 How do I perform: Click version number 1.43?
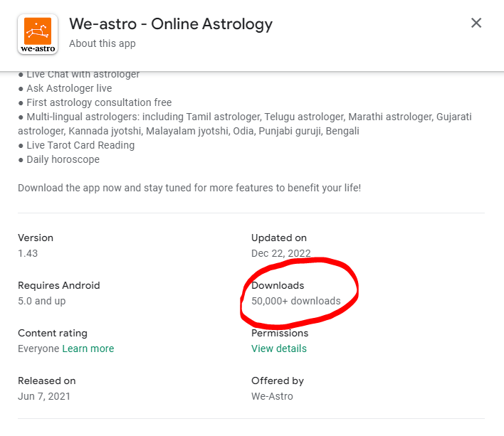[28, 253]
